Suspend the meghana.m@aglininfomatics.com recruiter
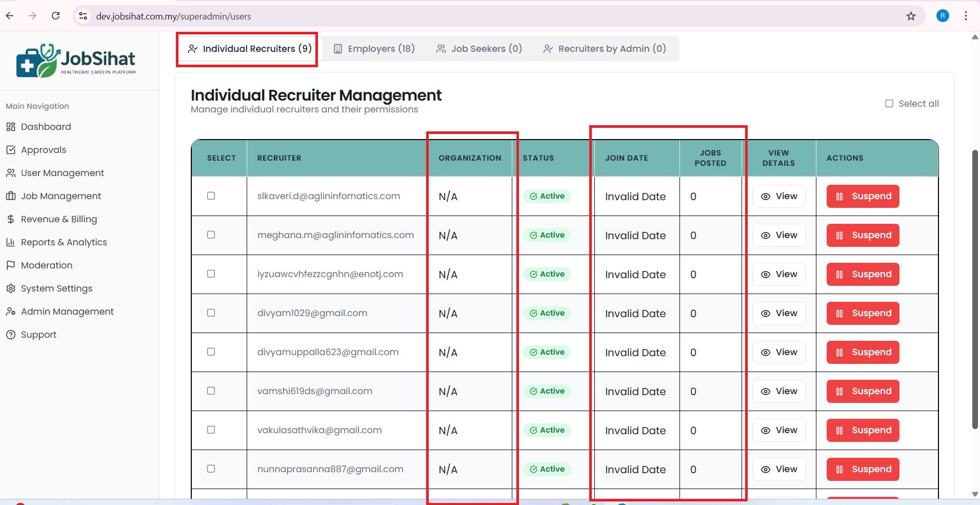 (x=863, y=236)
